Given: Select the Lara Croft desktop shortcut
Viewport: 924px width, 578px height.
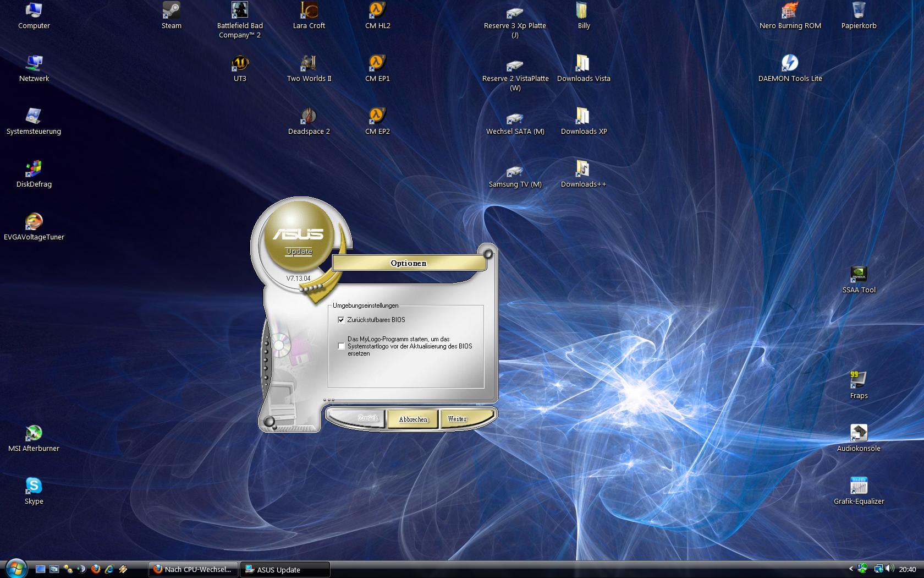Looking at the screenshot, I should pos(309,16).
